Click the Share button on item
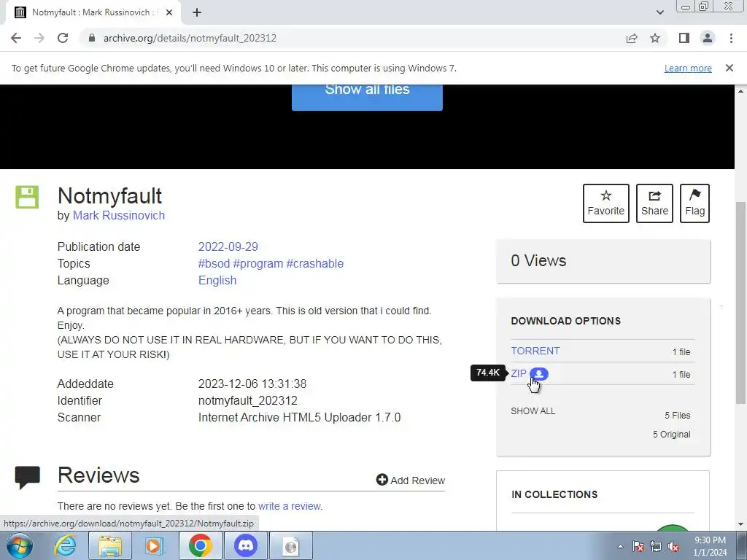This screenshot has width=747, height=560. (654, 203)
